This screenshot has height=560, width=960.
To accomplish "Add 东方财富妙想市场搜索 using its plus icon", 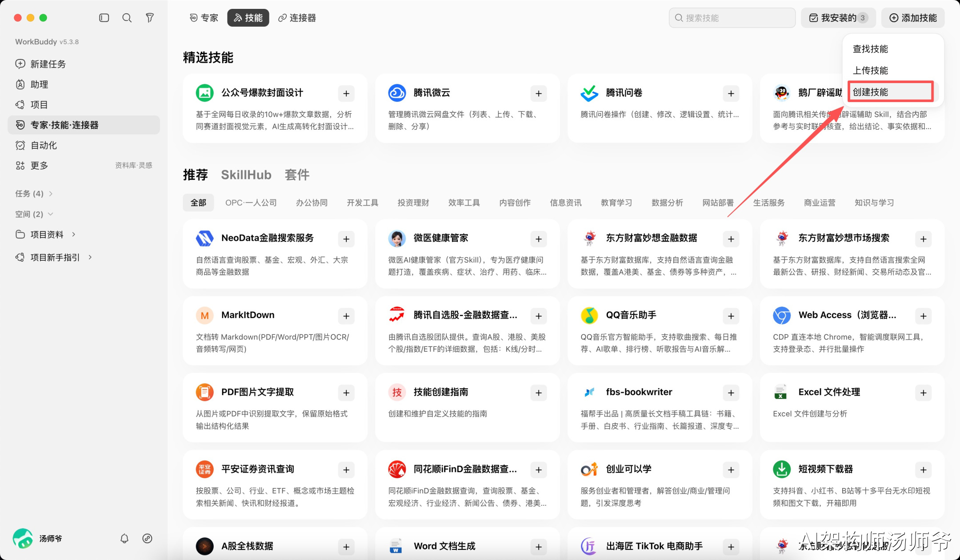I will [924, 239].
